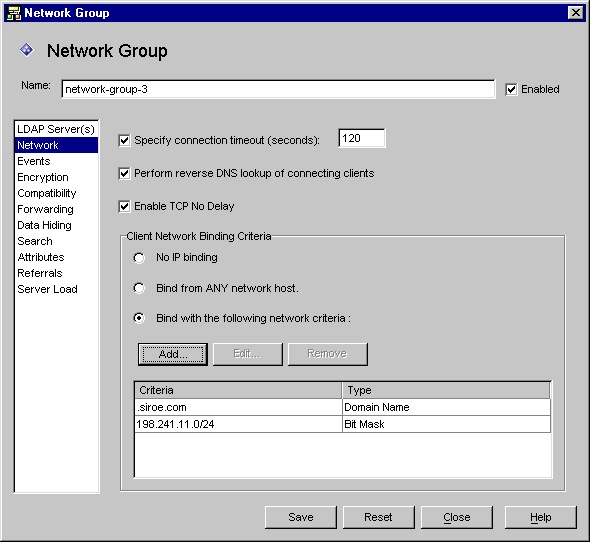The width and height of the screenshot is (590, 542).
Task: Click the connection timeout seconds field
Action: [x=362, y=138]
